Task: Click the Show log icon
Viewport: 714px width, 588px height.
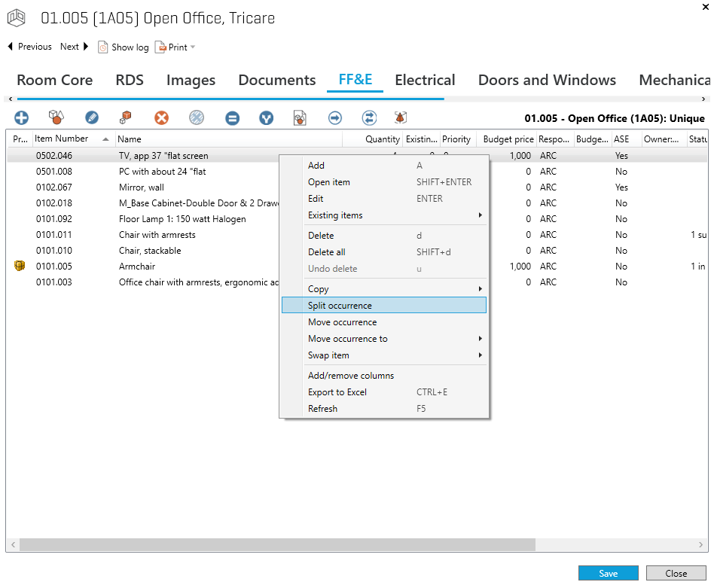Action: pos(103,47)
